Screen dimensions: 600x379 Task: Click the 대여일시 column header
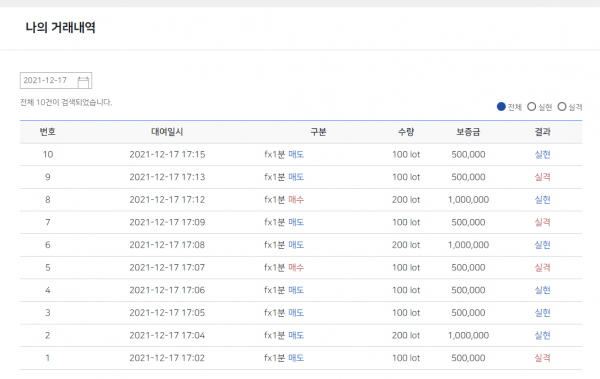(167, 132)
